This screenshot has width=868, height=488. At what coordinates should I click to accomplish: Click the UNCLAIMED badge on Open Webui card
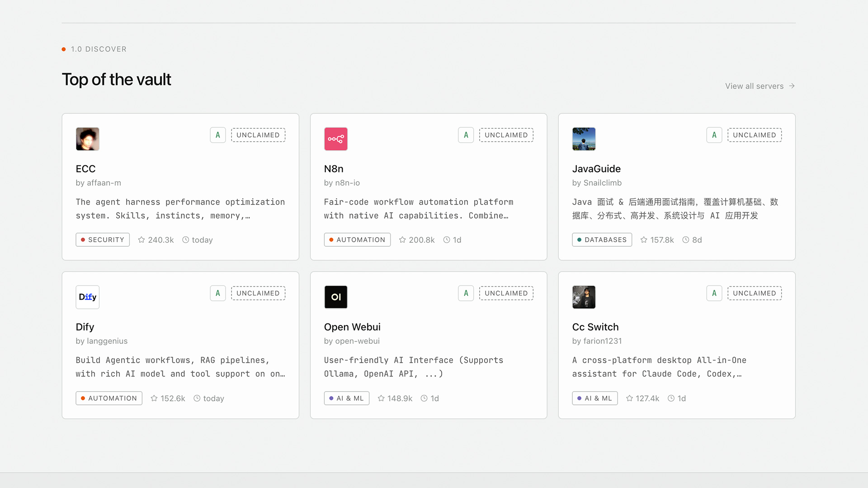tap(506, 293)
